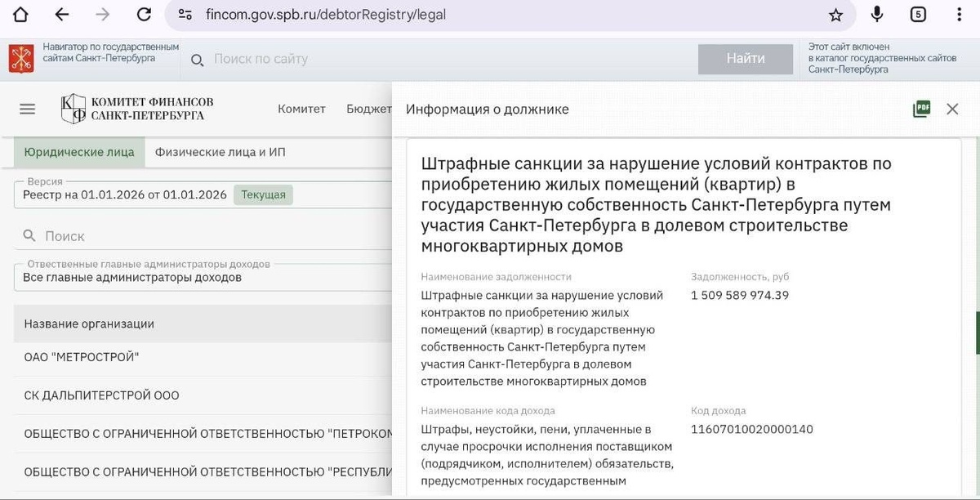Click the Штрафные санкции panel title
980x500 pixels.
(x=657, y=204)
